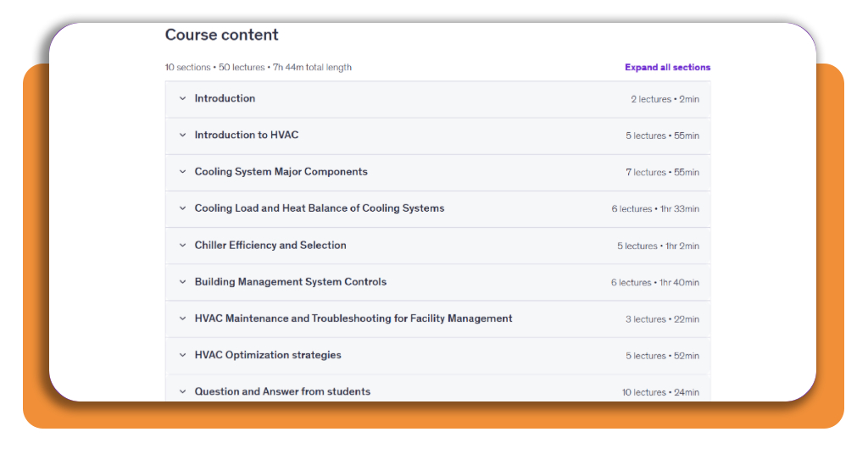Image resolution: width=868 pixels, height=454 pixels.
Task: Expand Question and Answer from students chevron
Action: (183, 391)
